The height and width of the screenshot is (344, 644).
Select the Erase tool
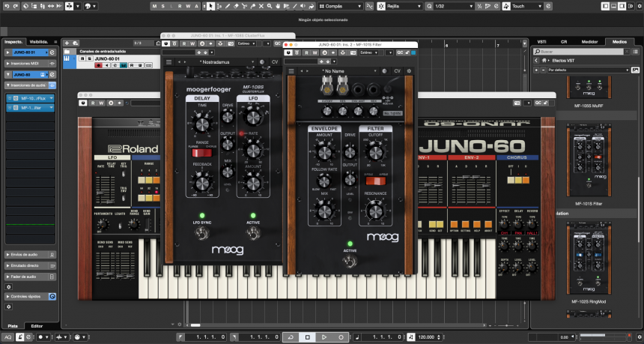[236, 6]
